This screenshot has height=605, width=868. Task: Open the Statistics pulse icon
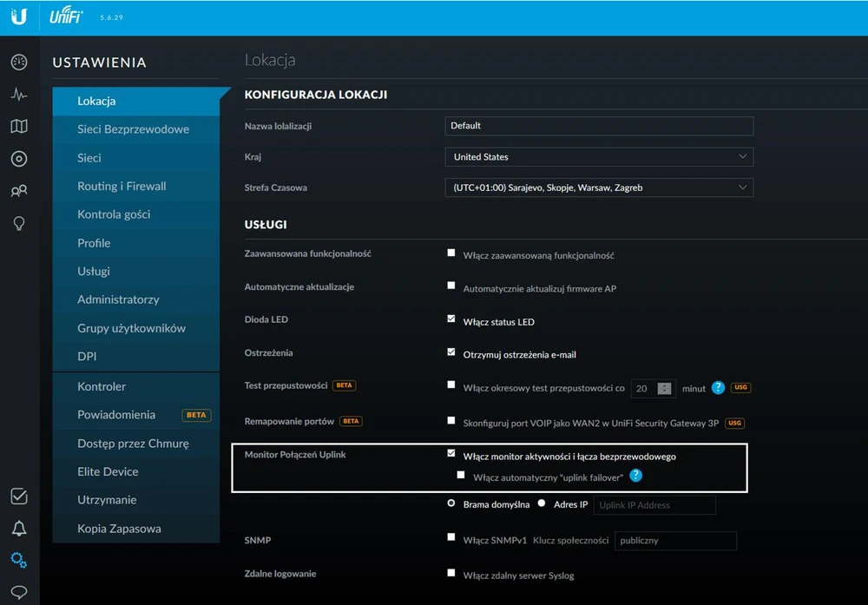[18, 95]
